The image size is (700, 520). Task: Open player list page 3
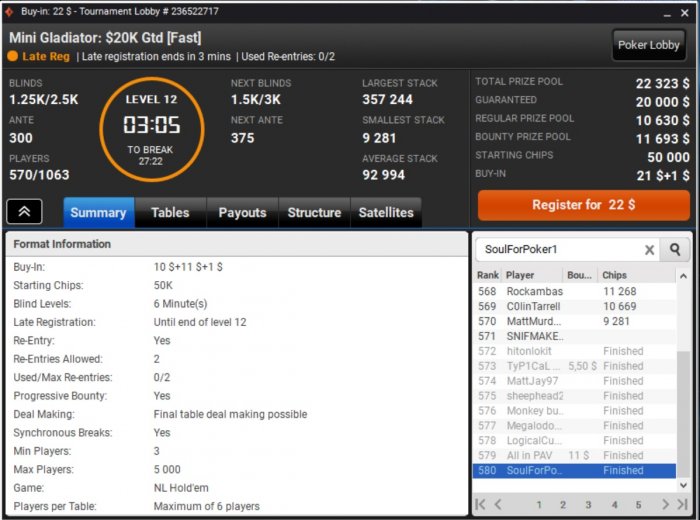(588, 505)
